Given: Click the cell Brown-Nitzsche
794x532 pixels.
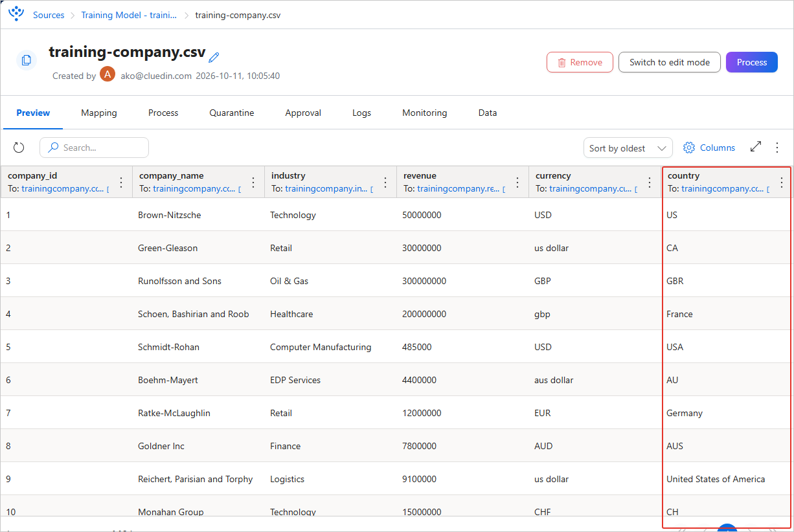Looking at the screenshot, I should [170, 215].
